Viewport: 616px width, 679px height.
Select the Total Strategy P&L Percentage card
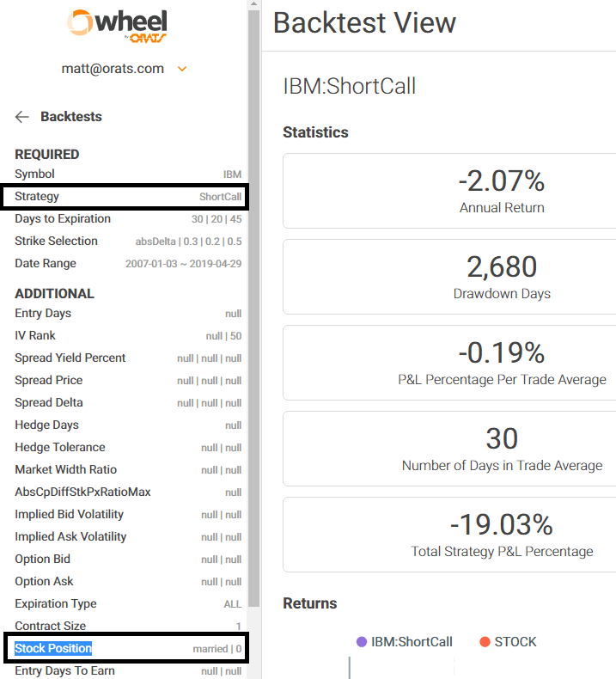449,535
